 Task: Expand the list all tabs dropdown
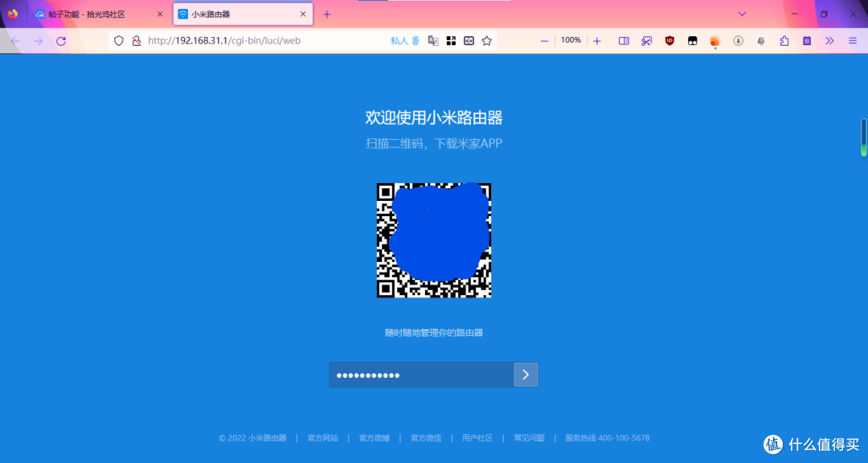click(x=742, y=14)
